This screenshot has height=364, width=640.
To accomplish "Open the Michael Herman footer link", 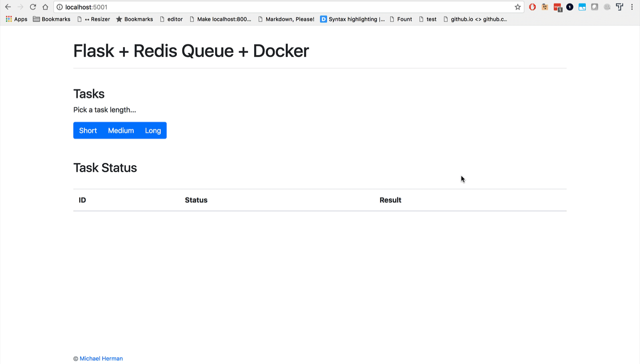I will (101, 359).
